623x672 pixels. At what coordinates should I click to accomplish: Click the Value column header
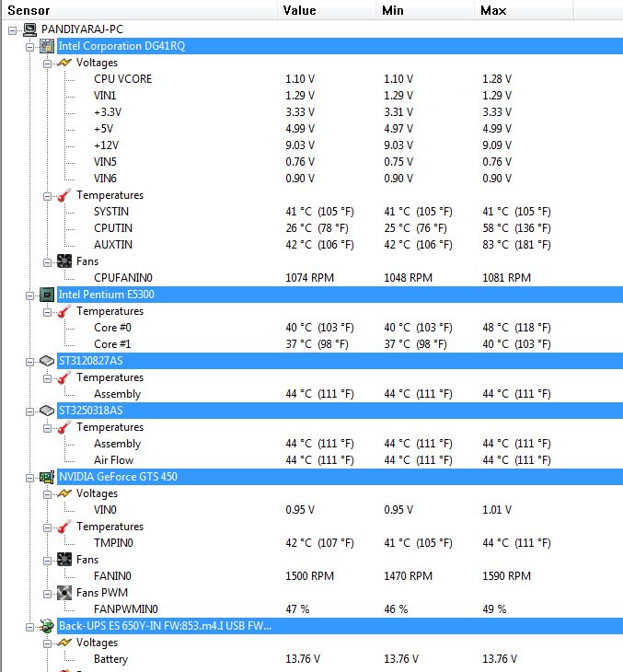click(x=327, y=10)
